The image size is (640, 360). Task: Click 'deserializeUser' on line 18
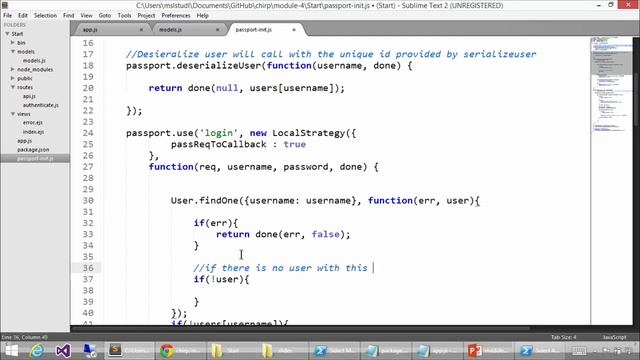tap(220, 66)
